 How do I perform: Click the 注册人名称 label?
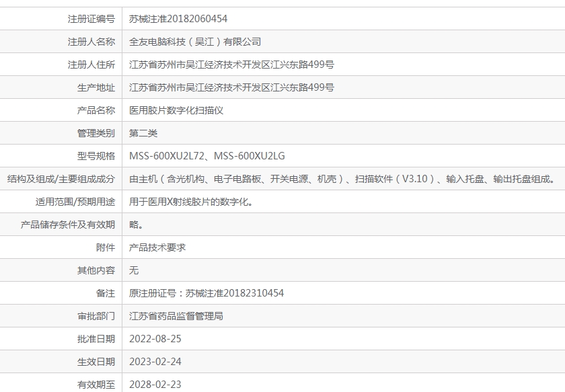(91, 42)
